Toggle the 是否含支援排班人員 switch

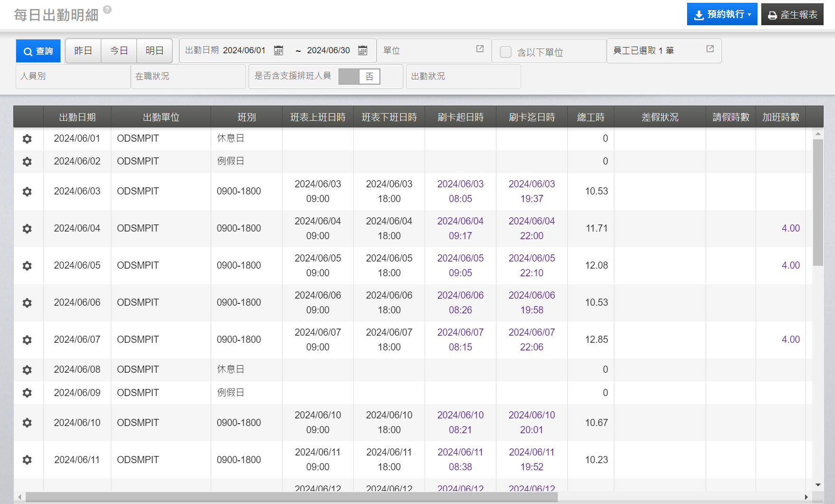(x=359, y=77)
